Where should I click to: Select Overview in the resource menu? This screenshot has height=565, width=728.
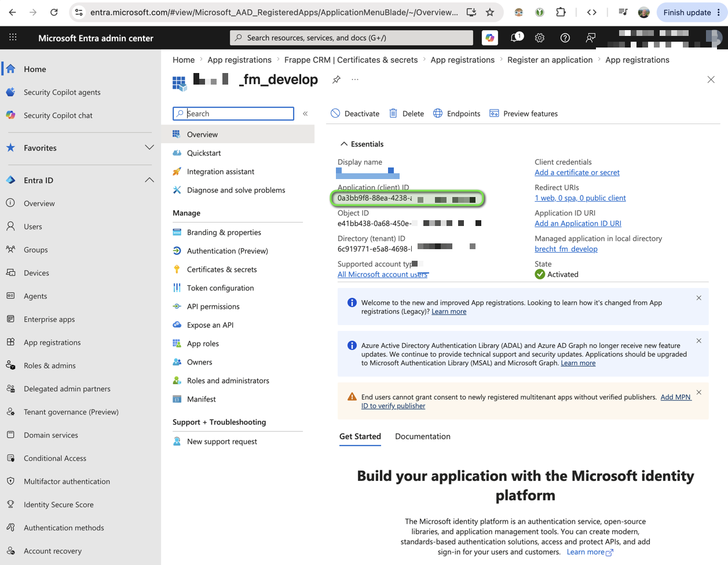(237, 134)
